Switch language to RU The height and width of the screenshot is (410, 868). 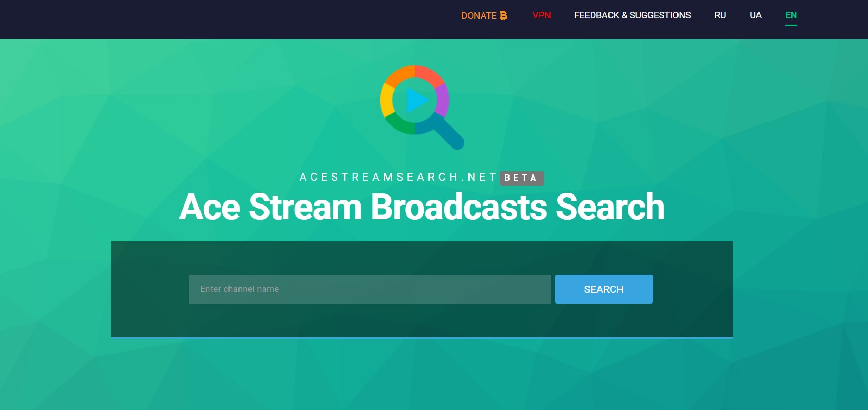coord(720,15)
